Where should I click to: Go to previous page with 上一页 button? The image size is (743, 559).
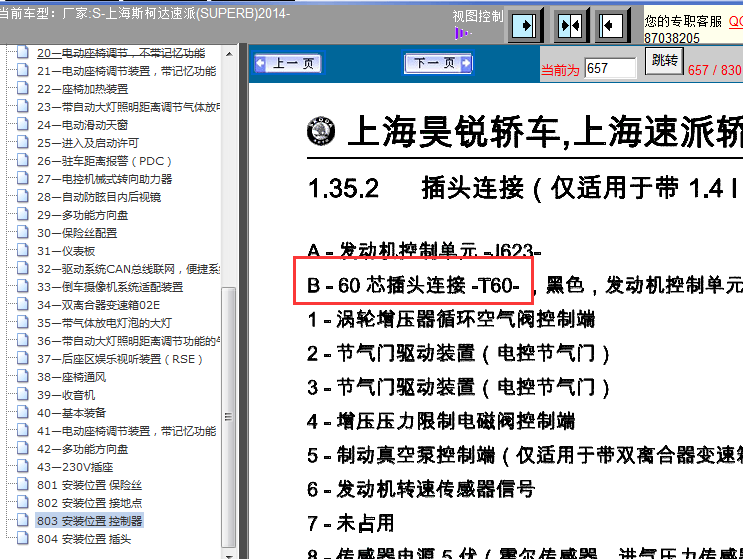point(288,63)
